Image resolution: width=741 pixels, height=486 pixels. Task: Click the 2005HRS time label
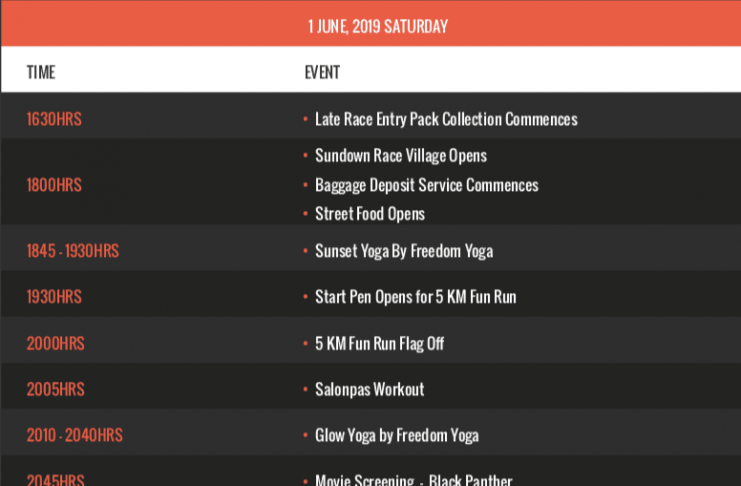pos(55,390)
